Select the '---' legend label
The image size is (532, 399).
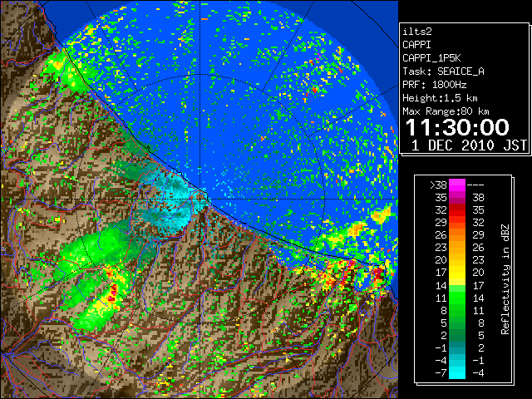tap(475, 185)
